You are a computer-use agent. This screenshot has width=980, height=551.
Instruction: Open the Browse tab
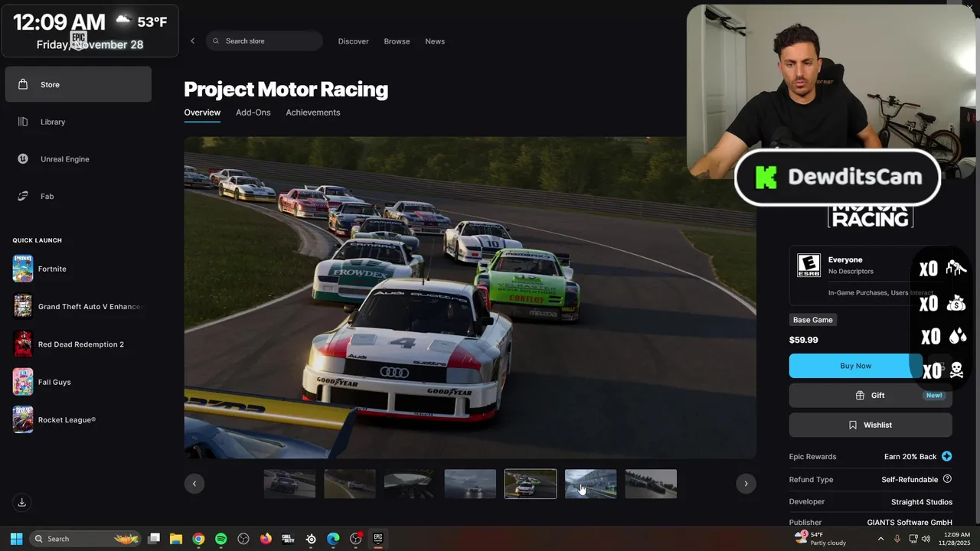397,41
